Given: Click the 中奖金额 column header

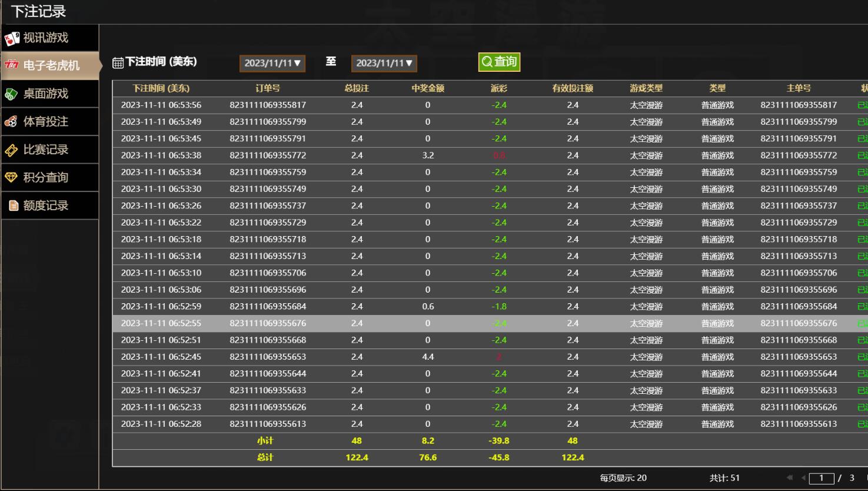Looking at the screenshot, I should coord(428,88).
